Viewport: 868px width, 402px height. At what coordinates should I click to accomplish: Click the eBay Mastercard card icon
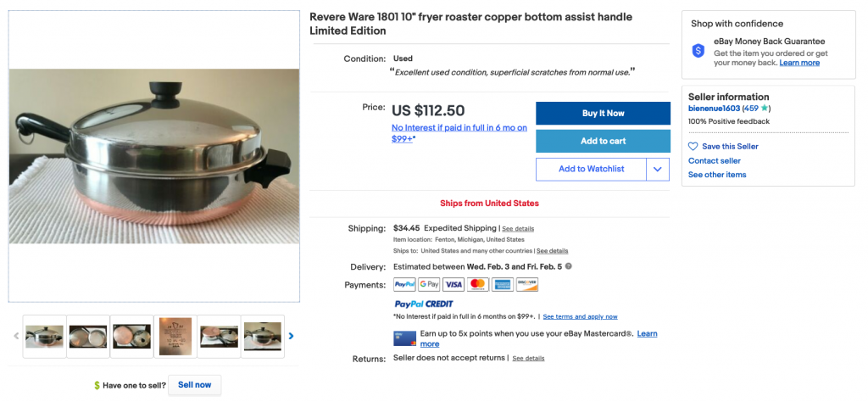(404, 338)
